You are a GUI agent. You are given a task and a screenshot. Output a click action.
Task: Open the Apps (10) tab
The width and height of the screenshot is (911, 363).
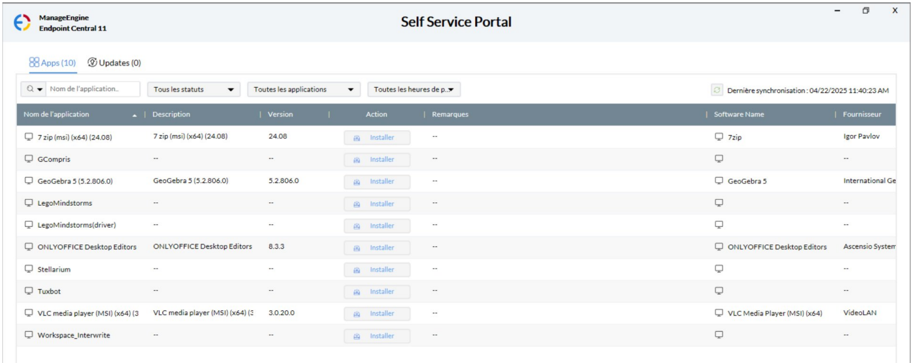[52, 63]
